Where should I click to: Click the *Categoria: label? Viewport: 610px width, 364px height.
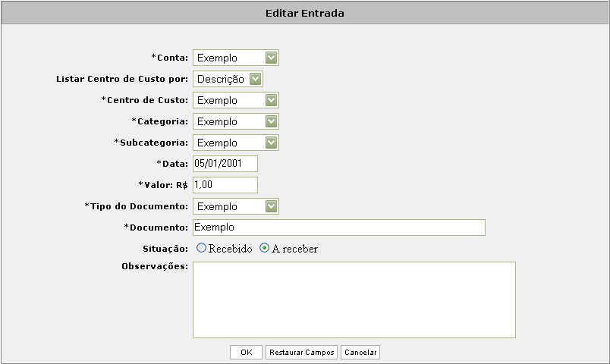[160, 121]
